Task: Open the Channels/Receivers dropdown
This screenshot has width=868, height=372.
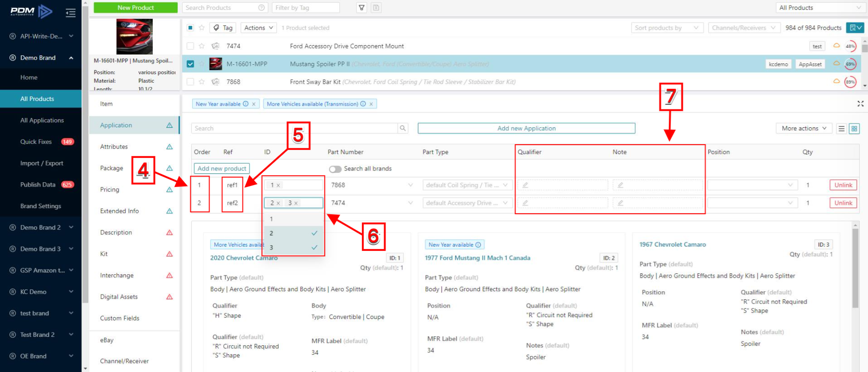Action: [x=744, y=28]
